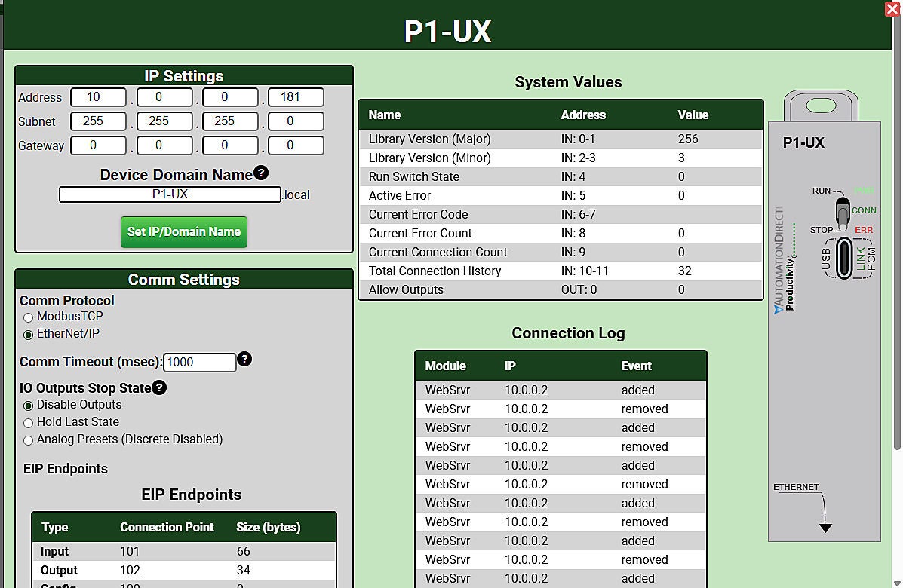
Task: Click connection point 102 cell
Action: [130, 571]
